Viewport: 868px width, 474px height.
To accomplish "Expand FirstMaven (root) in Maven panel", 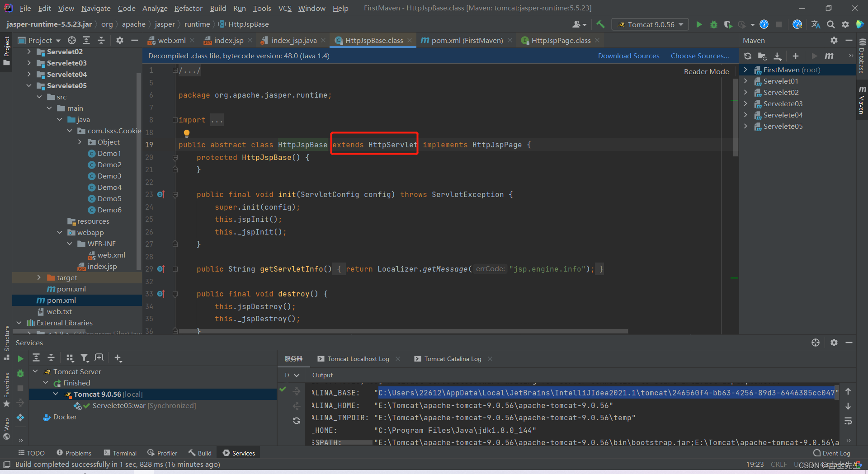I will 745,70.
